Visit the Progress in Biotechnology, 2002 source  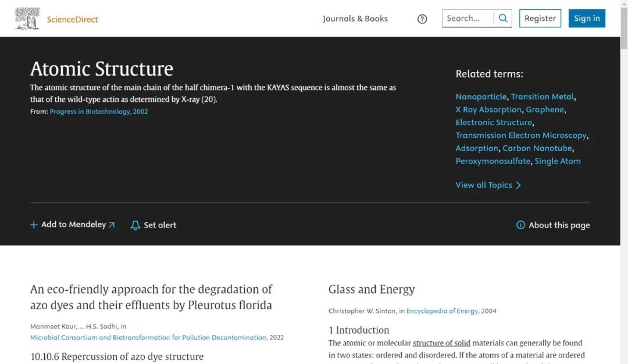pos(98,112)
